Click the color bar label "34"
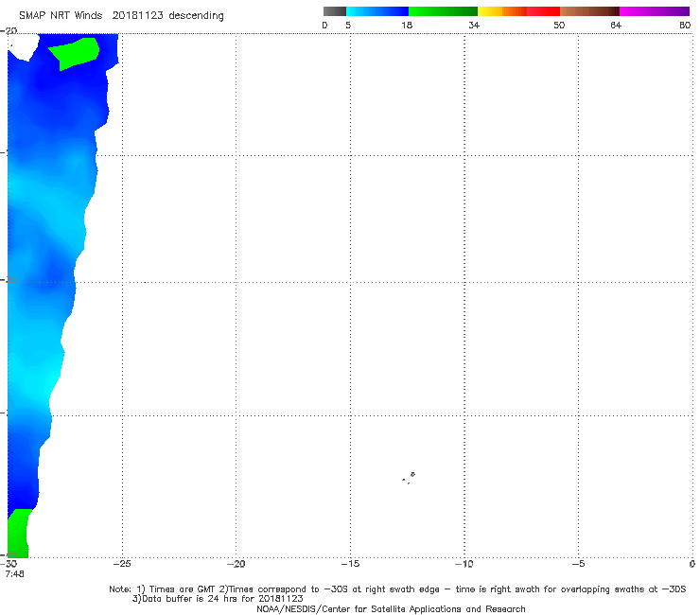The image size is (700, 615). pos(474,26)
